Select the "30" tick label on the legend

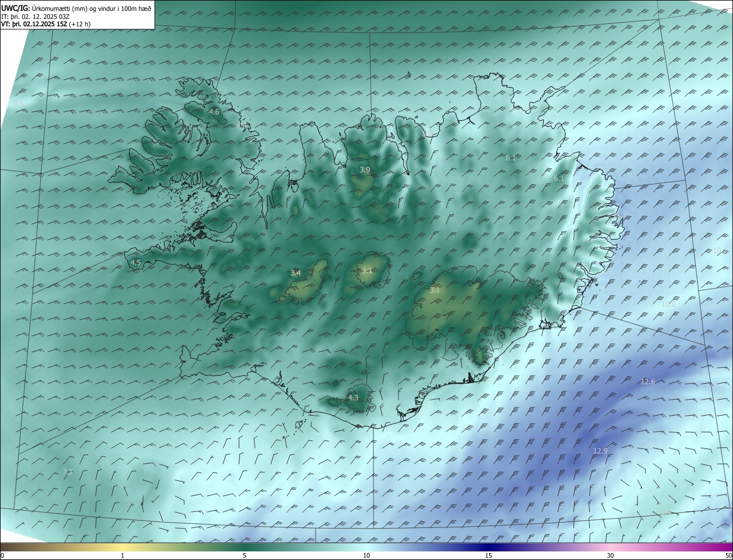tap(610, 555)
